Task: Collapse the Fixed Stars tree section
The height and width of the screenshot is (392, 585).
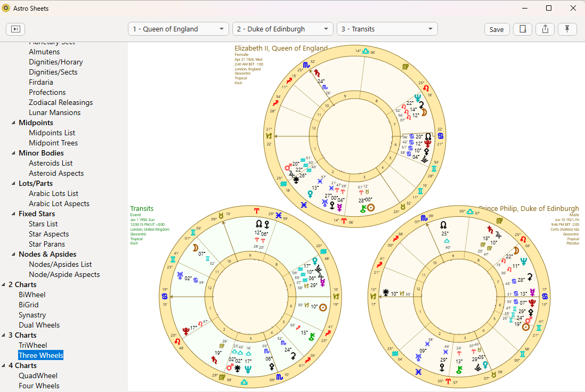Action: 13,214
